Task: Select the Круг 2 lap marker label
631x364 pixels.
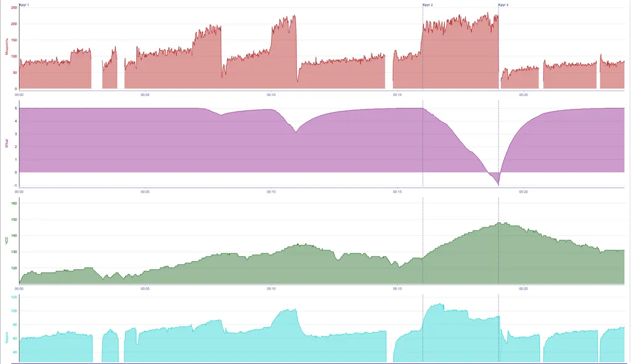Action: click(428, 5)
